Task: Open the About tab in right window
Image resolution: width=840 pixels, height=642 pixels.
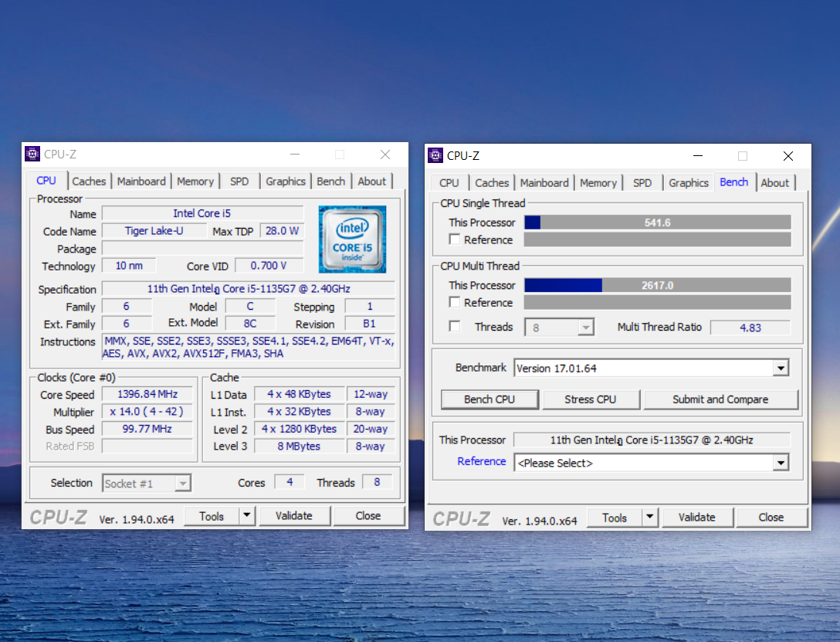Action: point(774,183)
